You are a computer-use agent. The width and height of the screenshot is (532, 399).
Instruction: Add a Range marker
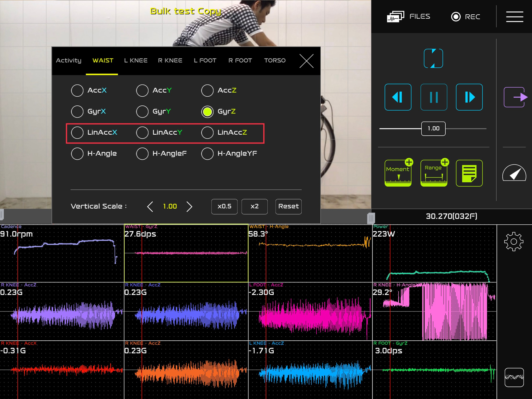(x=434, y=173)
